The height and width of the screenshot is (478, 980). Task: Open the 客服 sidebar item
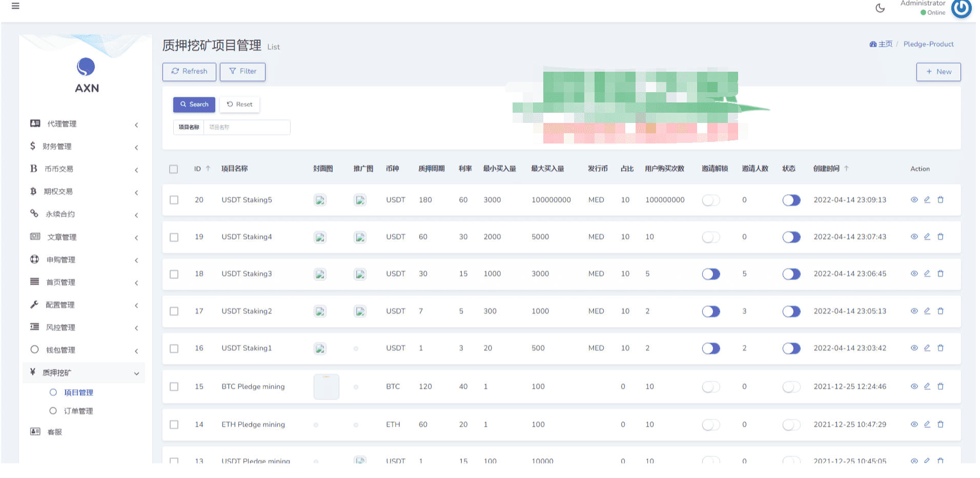click(x=54, y=432)
